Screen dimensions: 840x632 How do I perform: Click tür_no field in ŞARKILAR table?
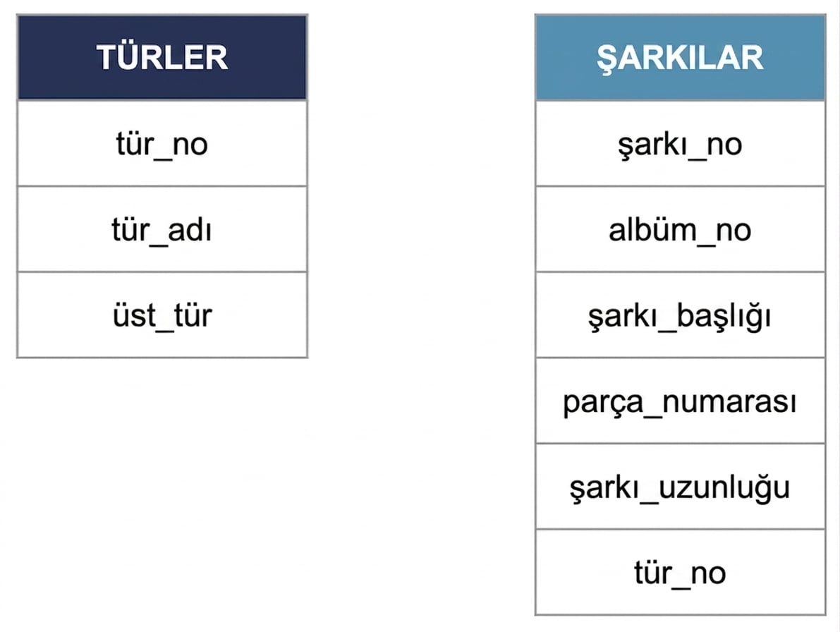681,572
